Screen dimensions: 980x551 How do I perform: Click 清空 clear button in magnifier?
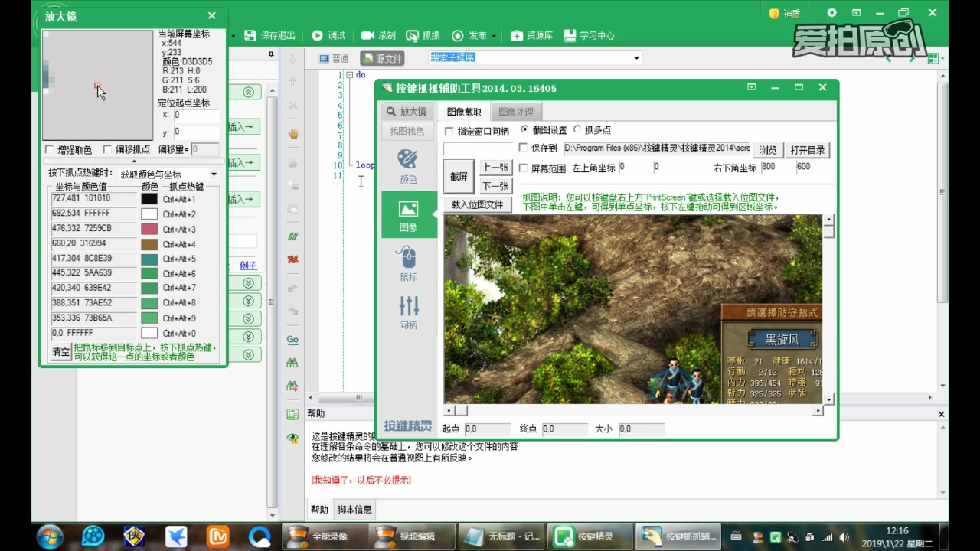[60, 352]
